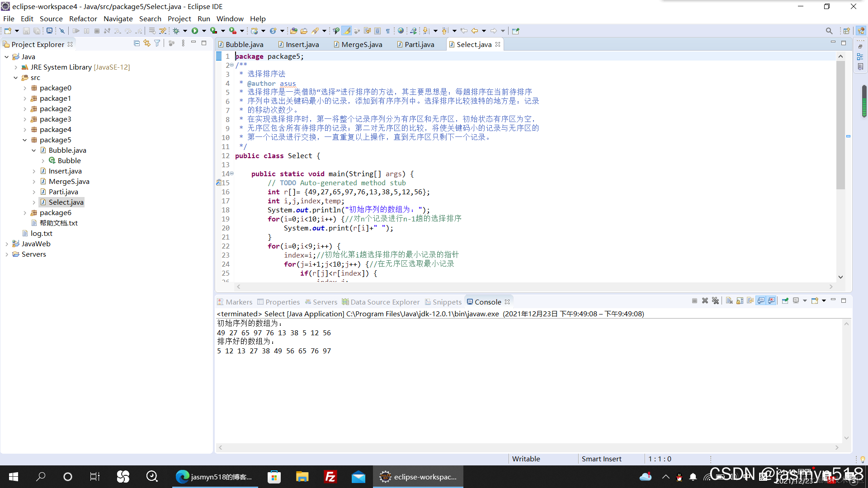
Task: Open the Navigate menu
Action: [x=118, y=19]
